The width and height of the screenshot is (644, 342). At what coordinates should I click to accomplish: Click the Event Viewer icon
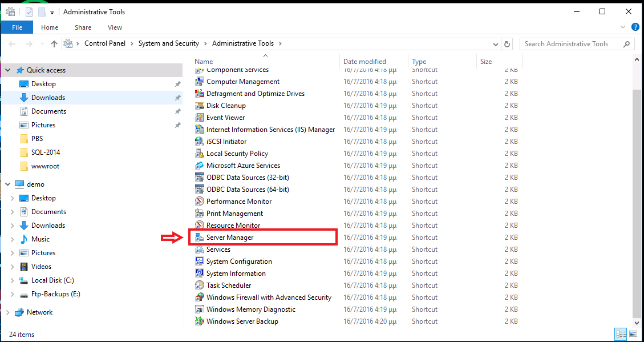coord(200,117)
